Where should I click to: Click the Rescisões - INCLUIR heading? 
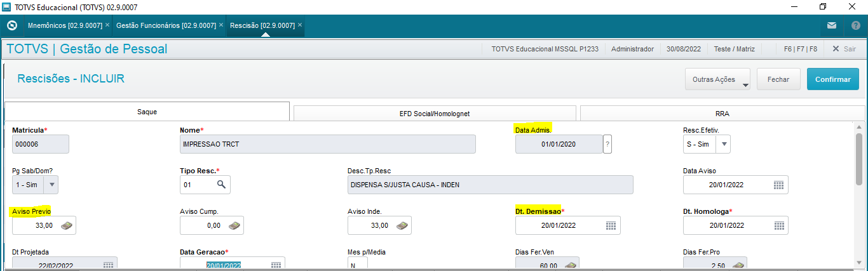[x=71, y=79]
